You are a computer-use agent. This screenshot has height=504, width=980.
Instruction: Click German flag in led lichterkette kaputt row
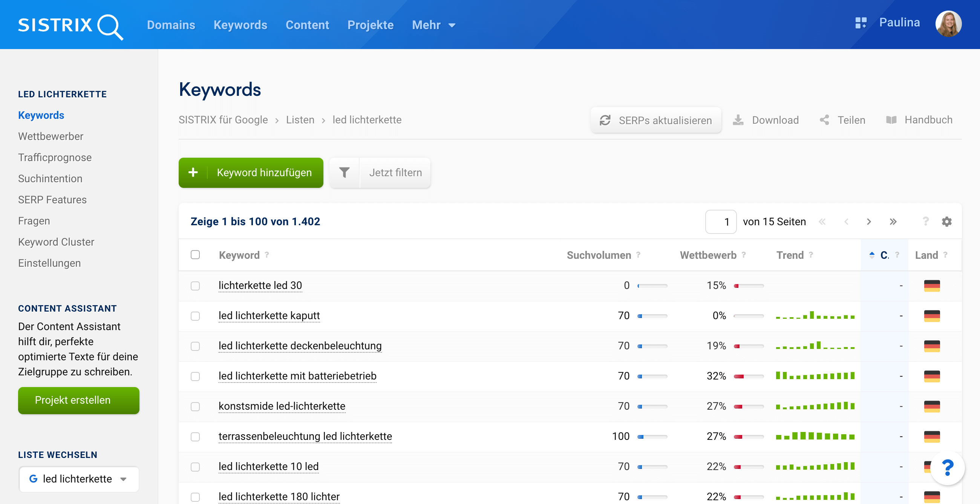click(932, 316)
